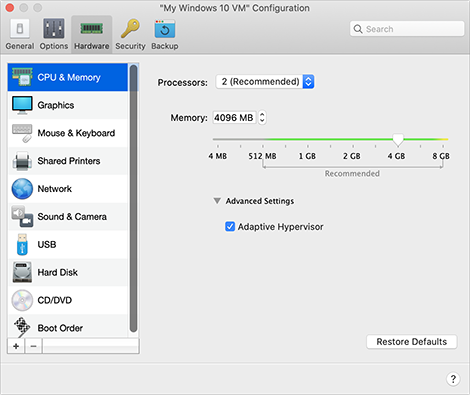Open CD/DVD settings in sidebar
The height and width of the screenshot is (395, 470).
pyautogui.click(x=68, y=300)
